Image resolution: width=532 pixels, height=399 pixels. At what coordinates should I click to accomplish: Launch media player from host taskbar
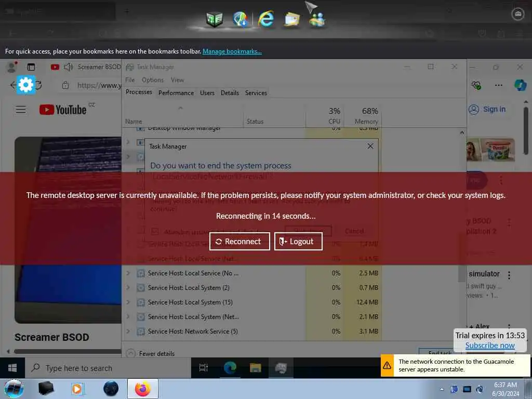pyautogui.click(x=77, y=389)
